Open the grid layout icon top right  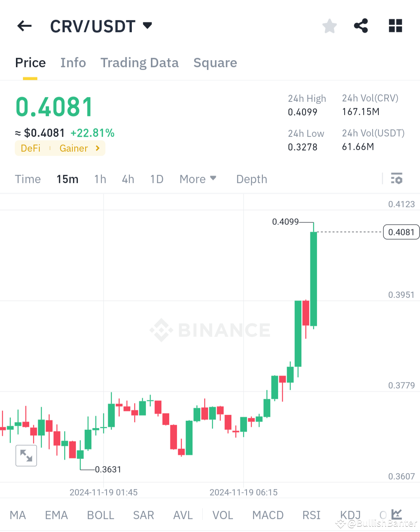[x=395, y=26]
